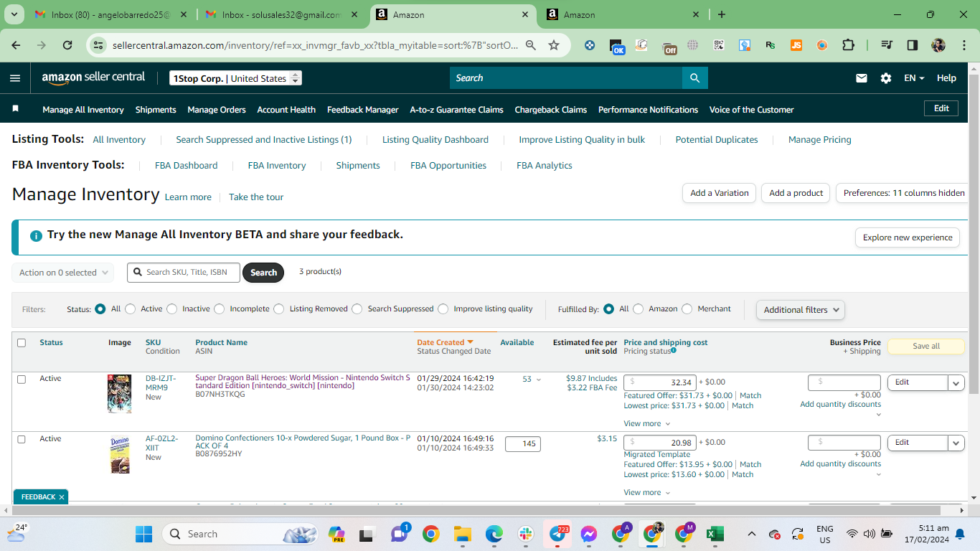The image size is (980, 551).
Task: Click the info icon in the BETA banner
Action: (36, 235)
